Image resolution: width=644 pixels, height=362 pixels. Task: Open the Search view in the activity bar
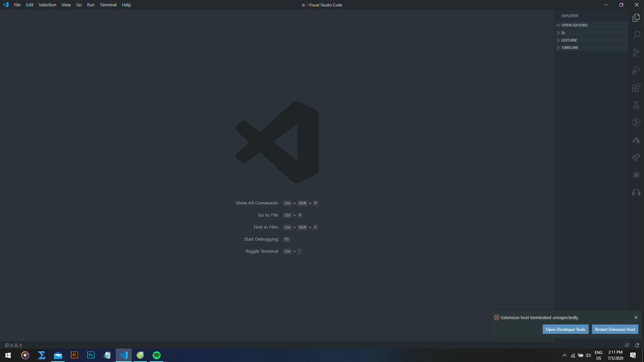pyautogui.click(x=636, y=35)
